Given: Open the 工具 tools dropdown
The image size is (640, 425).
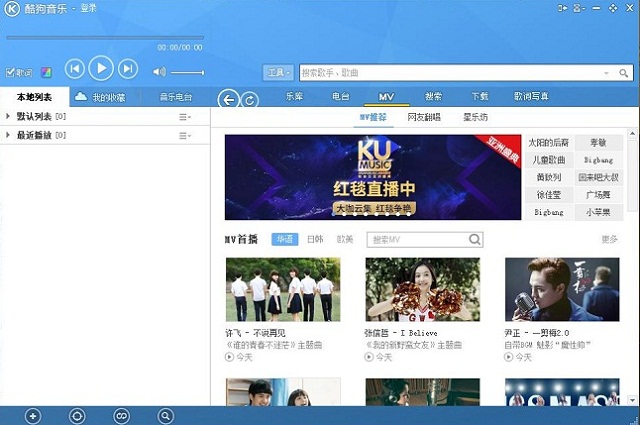Looking at the screenshot, I should pos(278,73).
